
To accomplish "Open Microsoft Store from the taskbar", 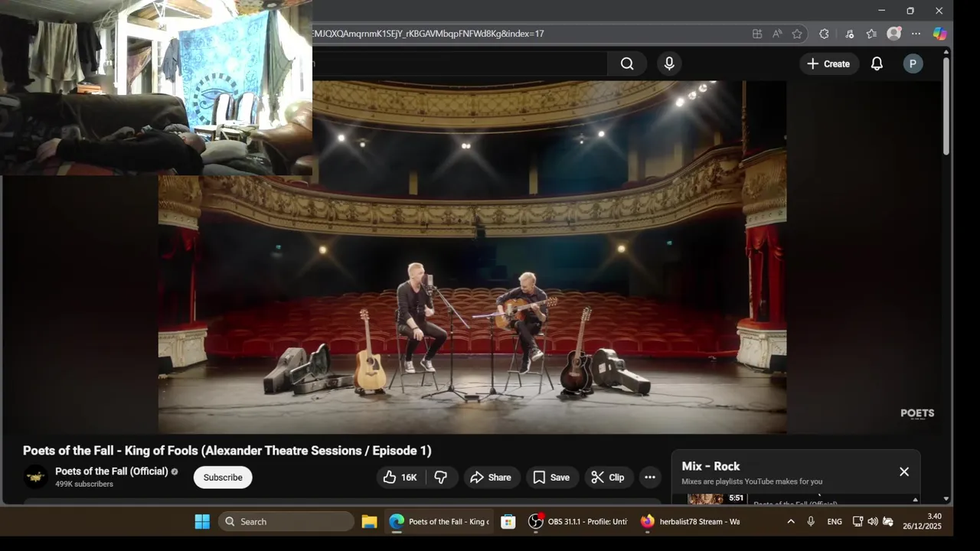I will [x=508, y=522].
